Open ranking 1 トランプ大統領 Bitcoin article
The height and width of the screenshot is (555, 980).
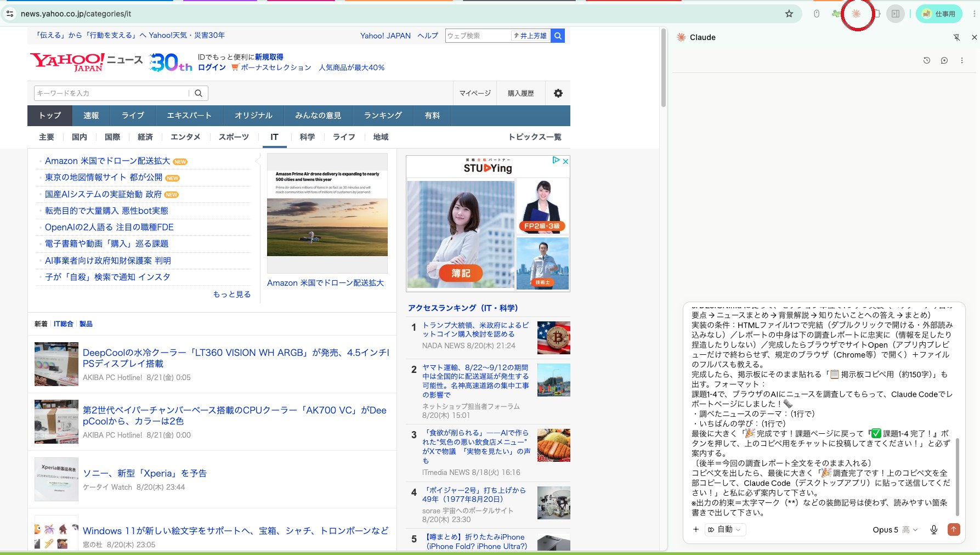(475, 330)
